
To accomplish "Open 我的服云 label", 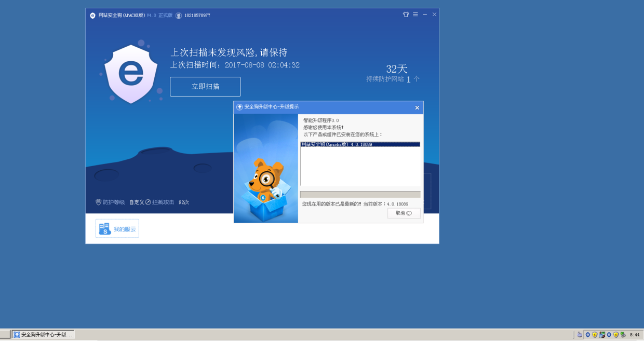I will [x=125, y=229].
